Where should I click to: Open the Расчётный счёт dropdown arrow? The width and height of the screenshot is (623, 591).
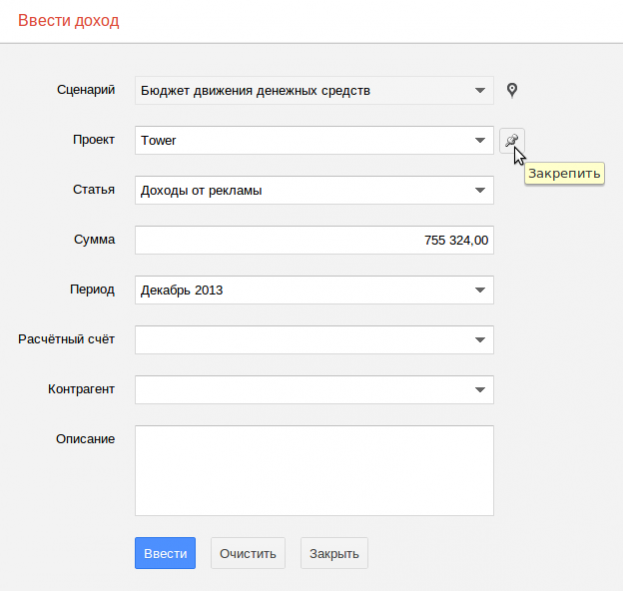(x=480, y=340)
